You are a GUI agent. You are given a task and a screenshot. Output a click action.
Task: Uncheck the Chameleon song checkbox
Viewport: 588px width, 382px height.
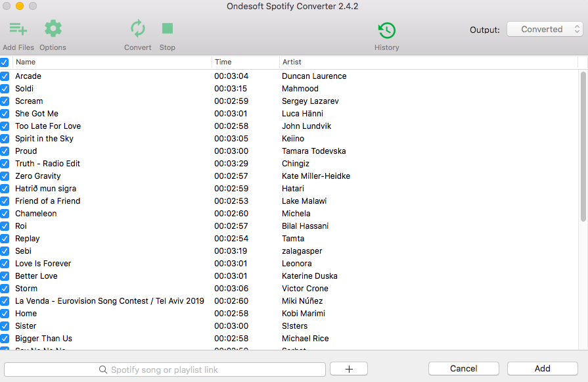[5, 214]
